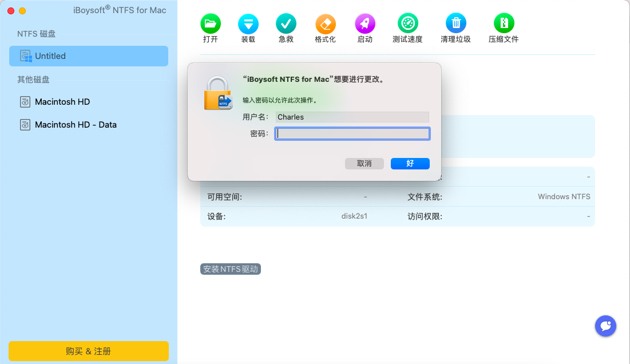Screen dimensions: 630x364
Task: Open the 急救 (First Aid) tool
Action: [286, 23]
